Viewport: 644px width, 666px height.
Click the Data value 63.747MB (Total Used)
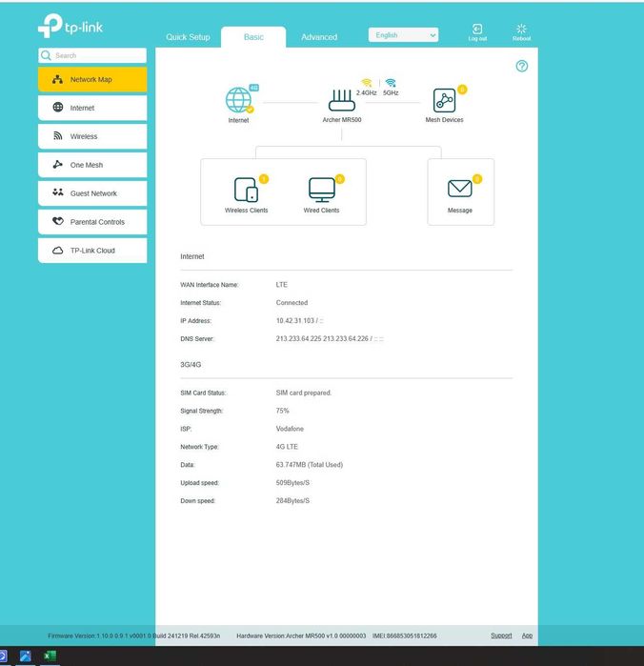coord(310,465)
